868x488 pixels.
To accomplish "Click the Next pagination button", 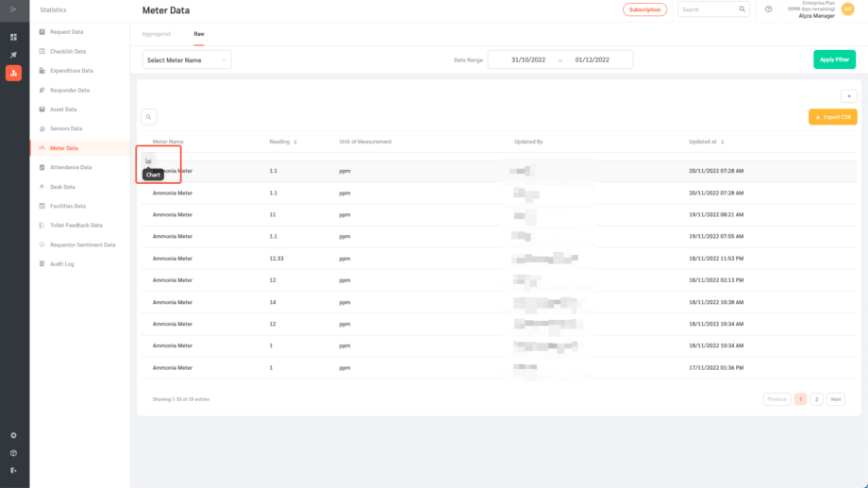I will tap(836, 399).
